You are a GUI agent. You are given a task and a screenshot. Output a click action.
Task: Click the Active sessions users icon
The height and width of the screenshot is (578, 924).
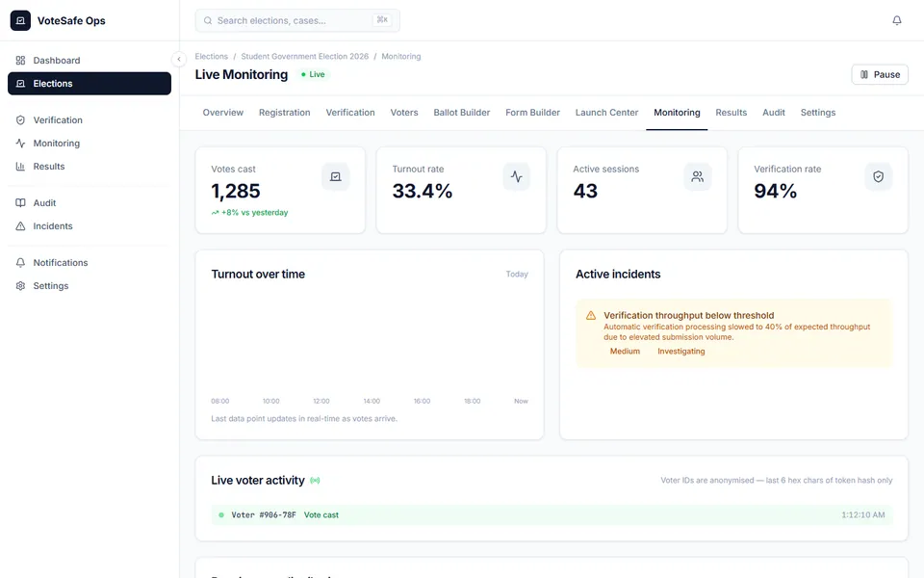[697, 176]
